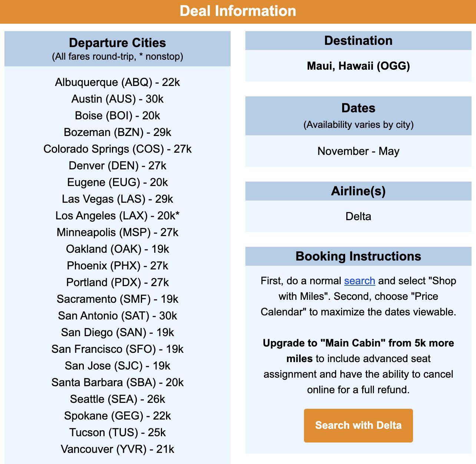Click the Deal Information title bar
Viewport: 476px width, 464px height.
point(238,11)
